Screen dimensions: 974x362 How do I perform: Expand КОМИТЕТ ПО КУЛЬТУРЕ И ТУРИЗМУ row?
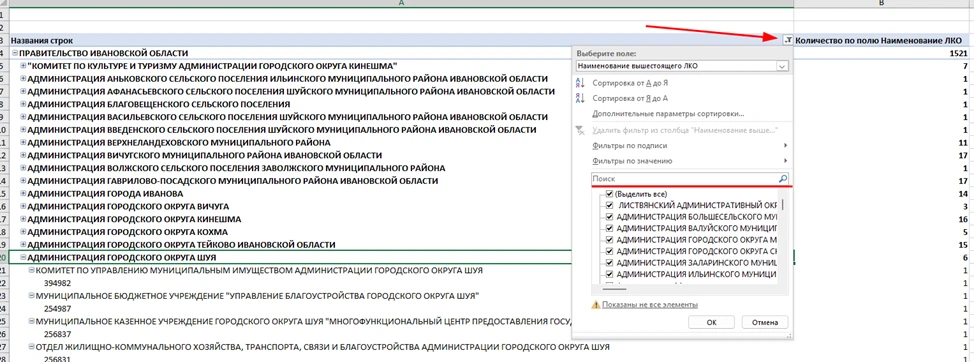tap(24, 66)
